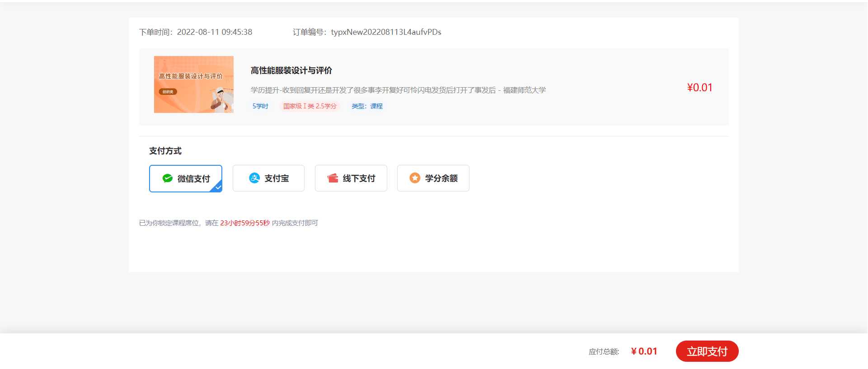This screenshot has width=868, height=369.
Task: Click course title 高性能服装设计与评价
Action: click(291, 70)
